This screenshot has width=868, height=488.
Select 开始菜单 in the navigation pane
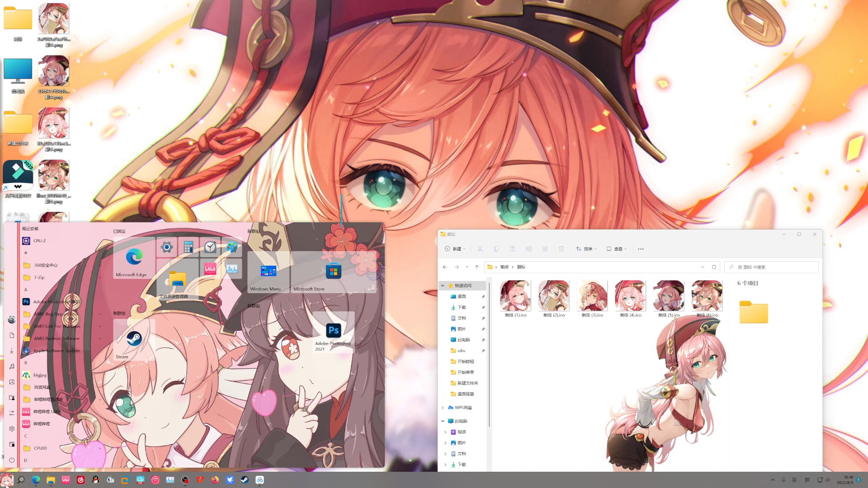point(465,372)
